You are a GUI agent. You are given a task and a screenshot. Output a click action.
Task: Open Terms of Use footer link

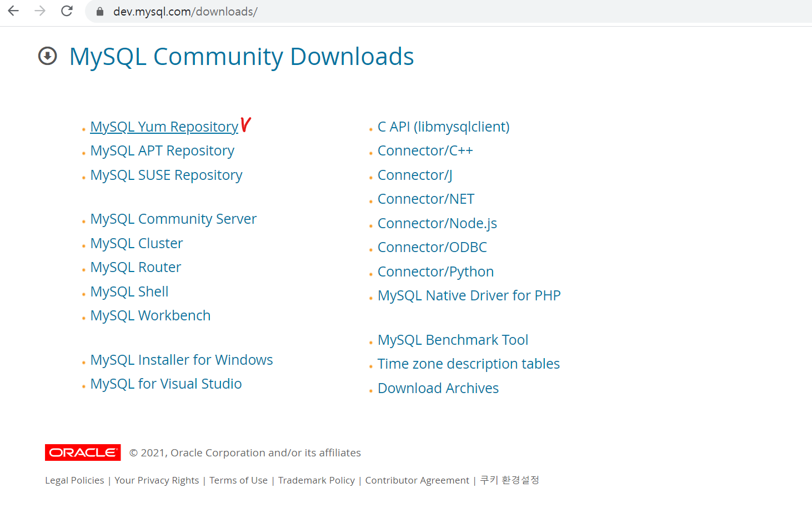coord(238,480)
